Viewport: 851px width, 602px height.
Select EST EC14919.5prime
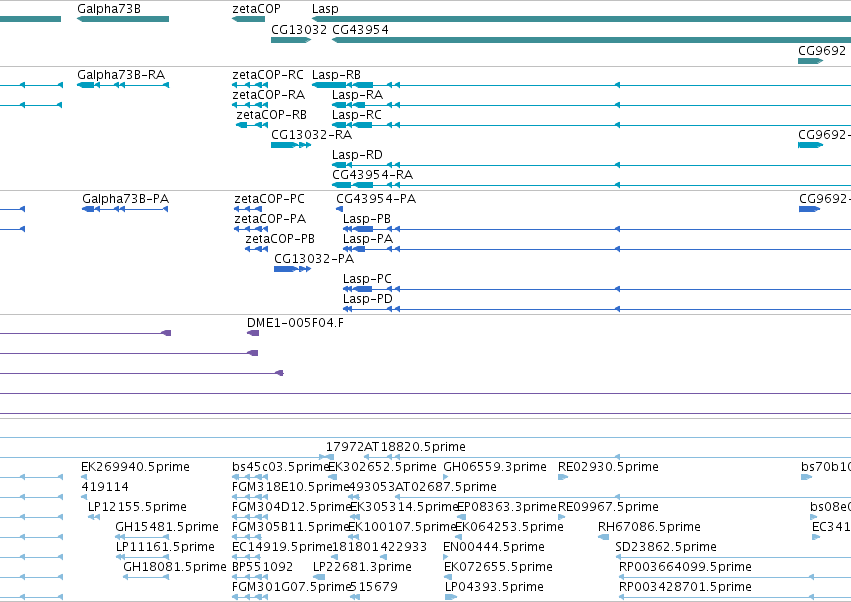pos(282,547)
